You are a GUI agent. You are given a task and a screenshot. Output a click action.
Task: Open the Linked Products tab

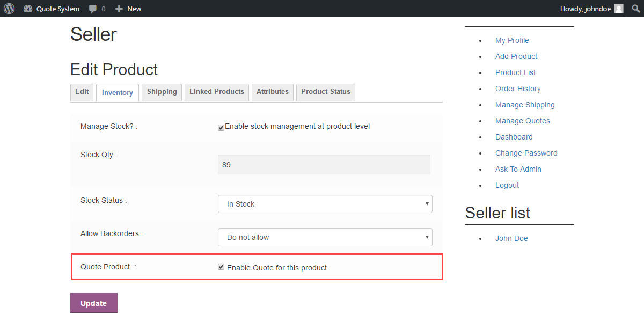[216, 92]
